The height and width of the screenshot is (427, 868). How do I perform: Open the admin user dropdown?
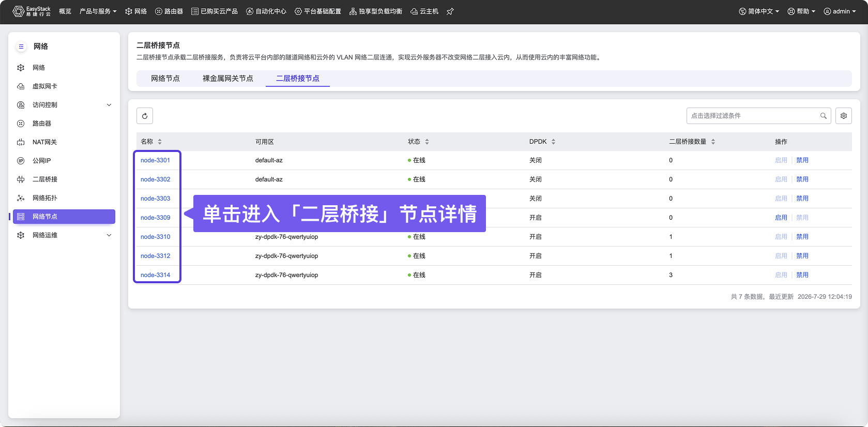[x=840, y=11]
